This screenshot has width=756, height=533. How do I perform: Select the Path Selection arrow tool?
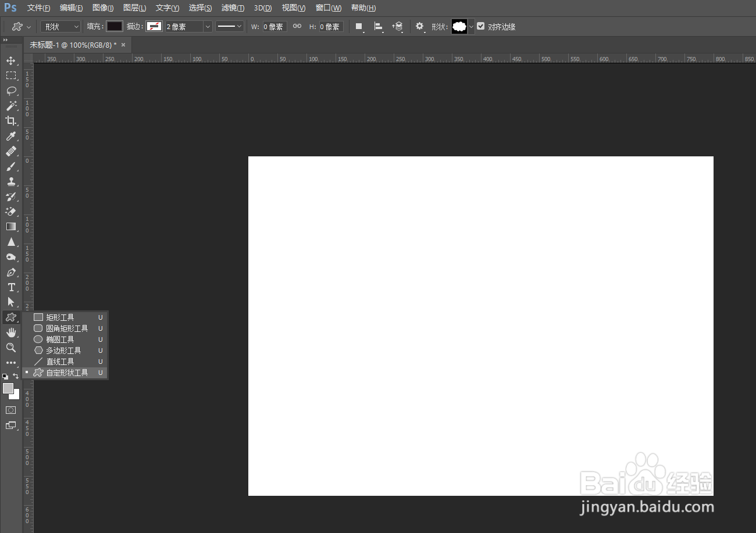[11, 302]
